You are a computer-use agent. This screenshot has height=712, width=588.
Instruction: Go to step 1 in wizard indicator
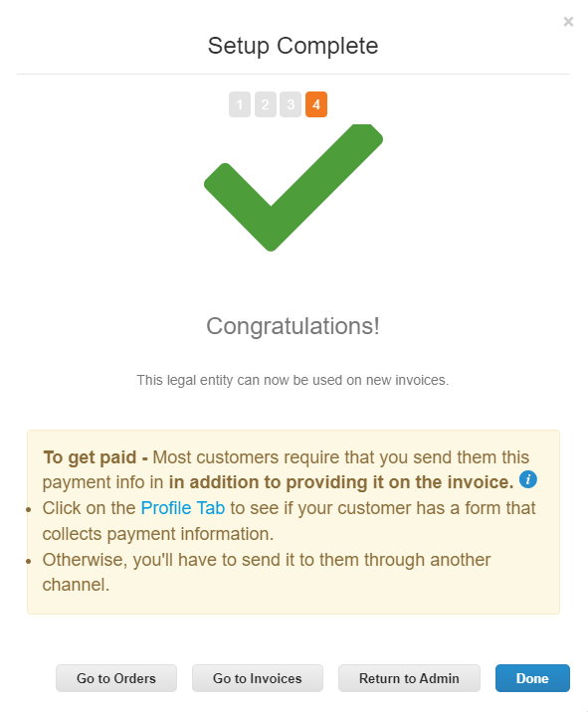click(x=240, y=104)
